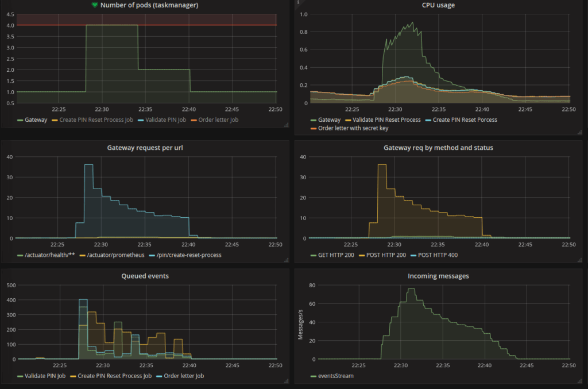Open the Queued events panel title dropdown
Image resolution: width=588 pixels, height=389 pixels.
tap(145, 276)
